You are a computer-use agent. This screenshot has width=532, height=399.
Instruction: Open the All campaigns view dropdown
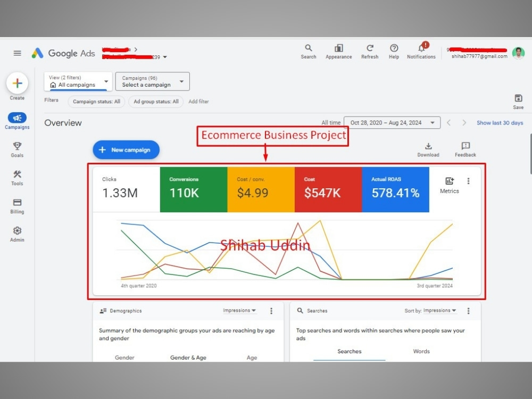[78, 81]
